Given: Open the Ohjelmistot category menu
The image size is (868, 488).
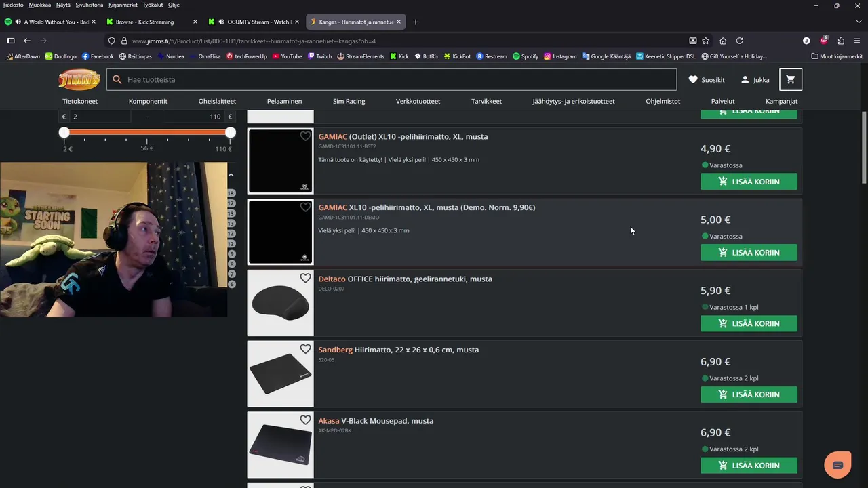Looking at the screenshot, I should point(663,101).
